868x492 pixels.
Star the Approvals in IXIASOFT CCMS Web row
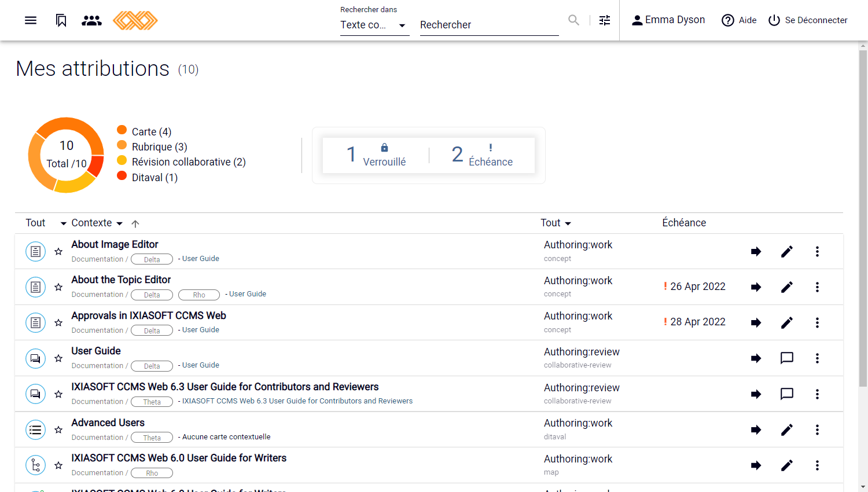(x=58, y=322)
